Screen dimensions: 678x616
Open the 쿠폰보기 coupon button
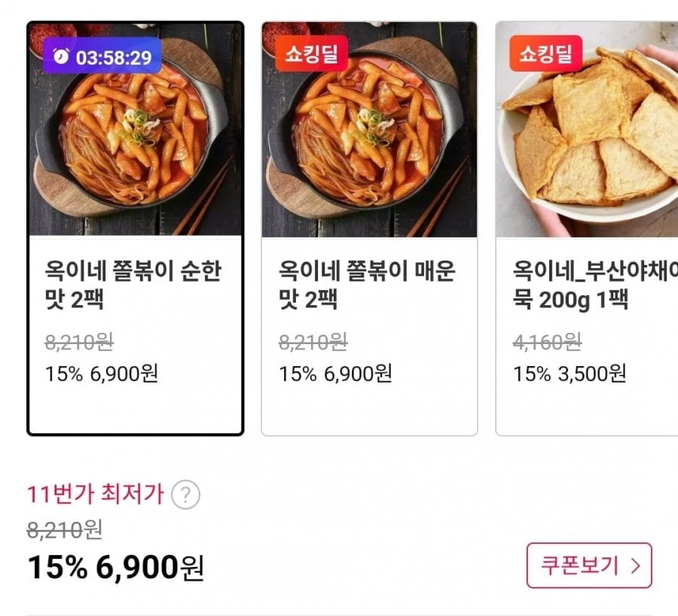click(588, 565)
